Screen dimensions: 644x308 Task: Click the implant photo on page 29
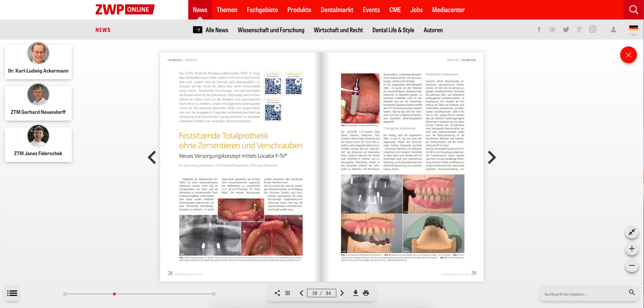360,98
